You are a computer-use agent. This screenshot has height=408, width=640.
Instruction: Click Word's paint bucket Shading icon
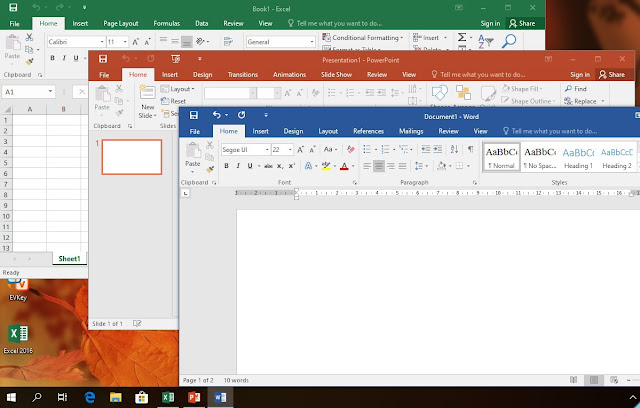442,166
